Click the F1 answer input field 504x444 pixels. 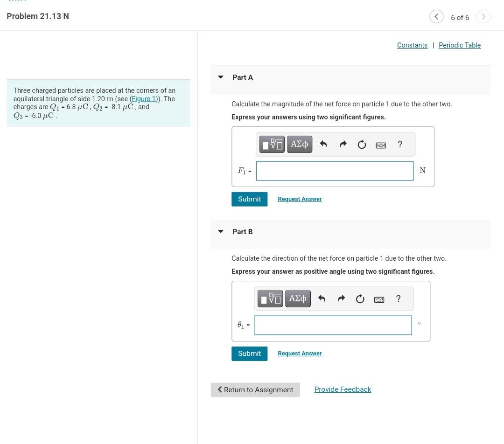coord(334,170)
